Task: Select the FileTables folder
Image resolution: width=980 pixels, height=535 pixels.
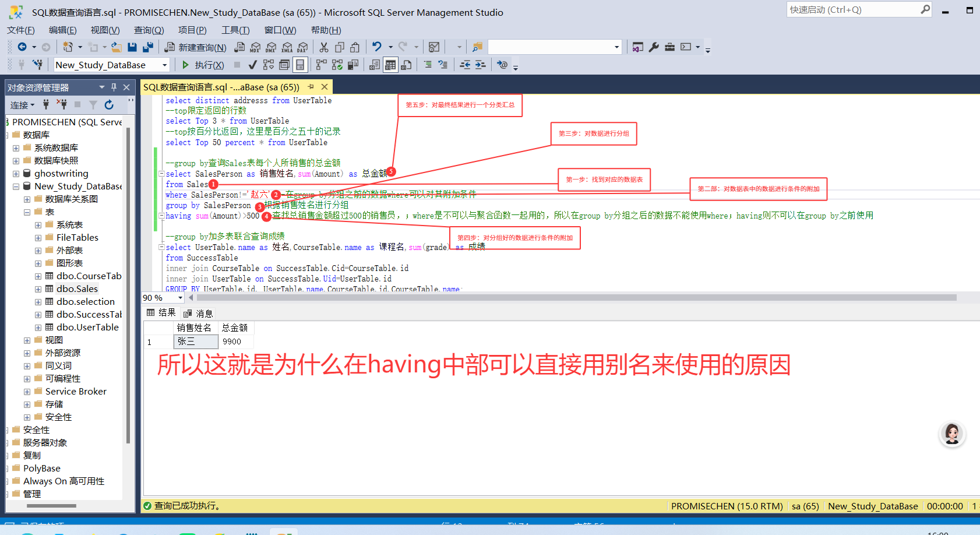Action: [x=77, y=238]
